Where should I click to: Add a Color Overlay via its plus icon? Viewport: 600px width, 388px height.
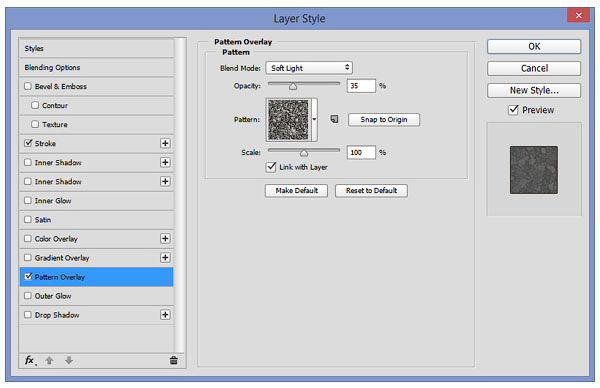click(x=165, y=238)
